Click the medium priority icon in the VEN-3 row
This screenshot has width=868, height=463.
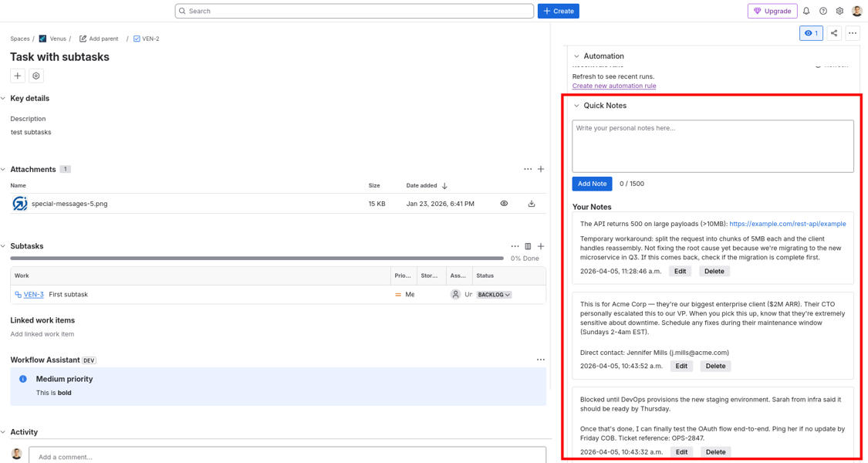click(398, 295)
